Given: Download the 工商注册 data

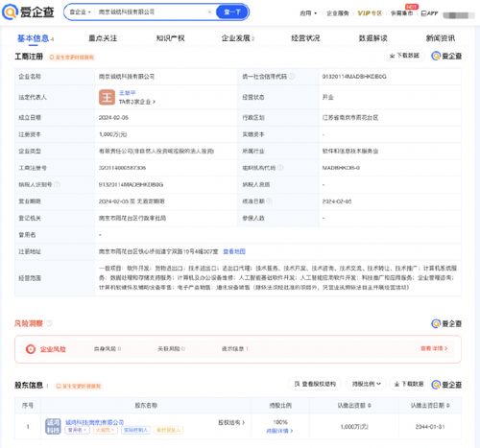Looking at the screenshot, I should [404, 56].
